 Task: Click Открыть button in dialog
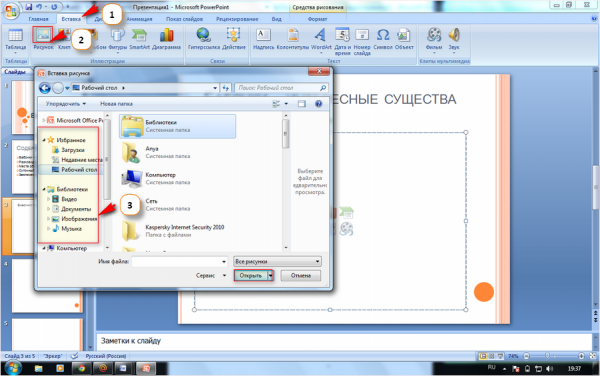point(251,276)
